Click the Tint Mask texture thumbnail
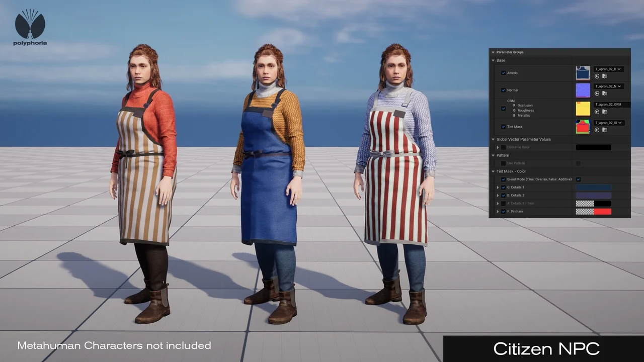 click(583, 127)
